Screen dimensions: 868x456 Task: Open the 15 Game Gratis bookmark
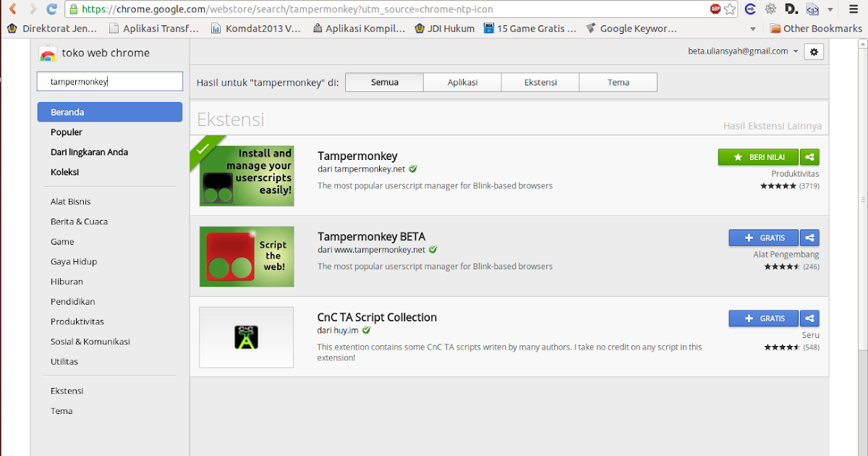pyautogui.click(x=530, y=29)
